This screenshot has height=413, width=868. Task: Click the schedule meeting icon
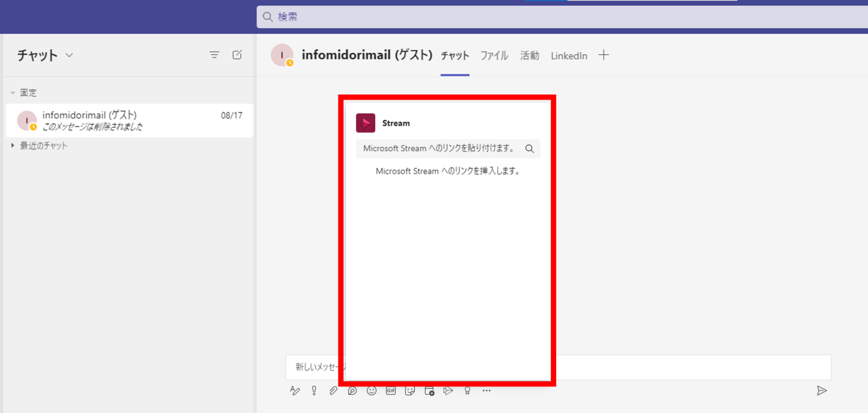(x=429, y=391)
